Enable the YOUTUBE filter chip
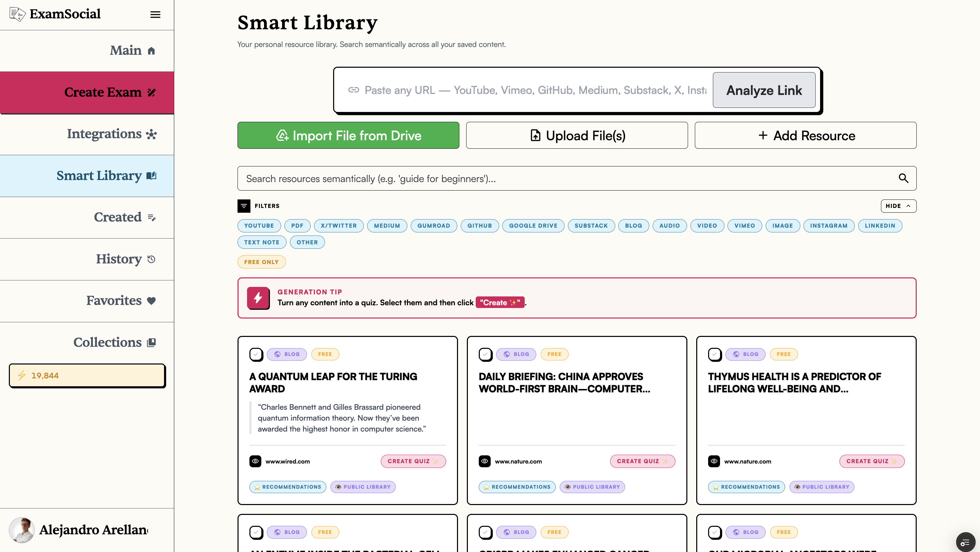 (x=259, y=226)
